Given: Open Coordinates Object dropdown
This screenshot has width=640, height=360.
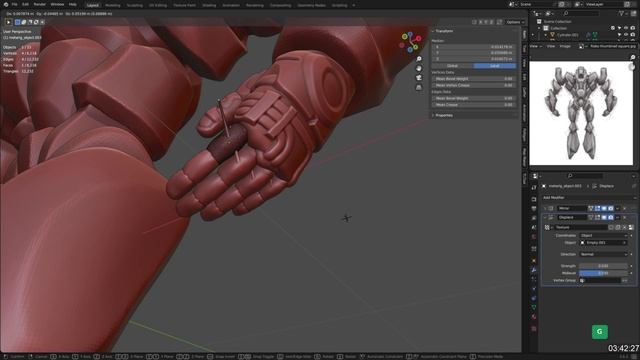Looking at the screenshot, I should 603,236.
